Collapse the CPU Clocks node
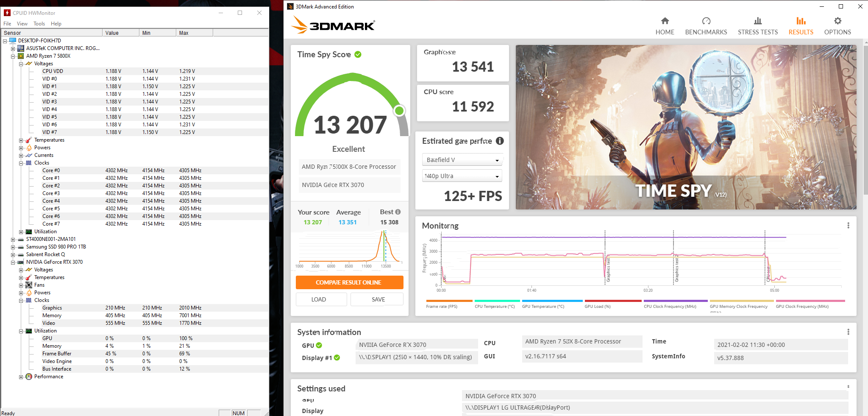The width and height of the screenshot is (868, 416). (x=21, y=163)
